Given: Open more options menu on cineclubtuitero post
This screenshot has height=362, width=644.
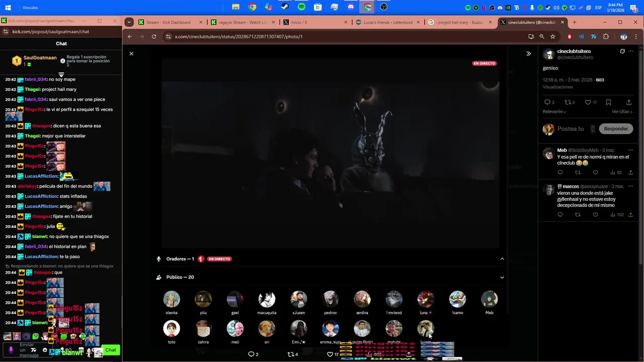Looking at the screenshot, I should pos(630,51).
